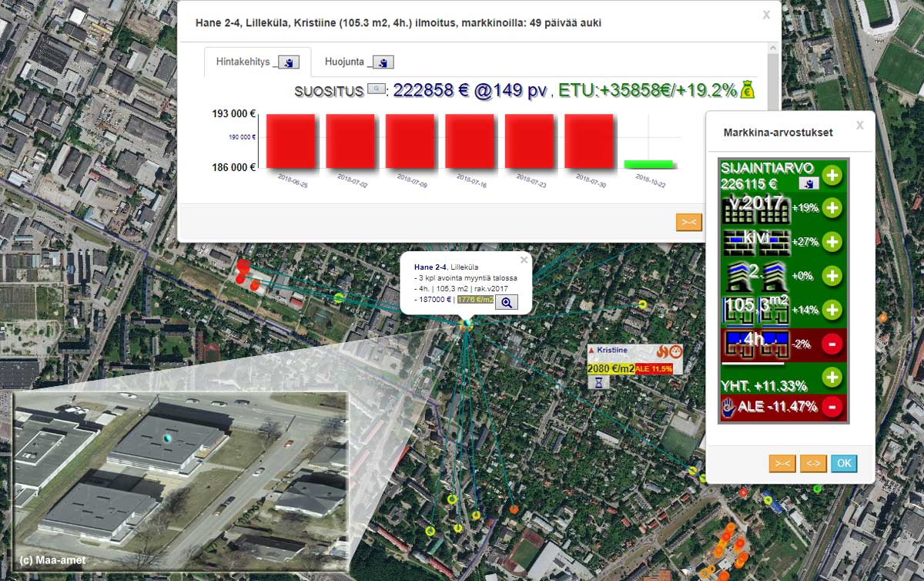Viewport: 924px width, 581px height.
Task: Close the Markkina-arvostukset panel
Action: [x=860, y=125]
